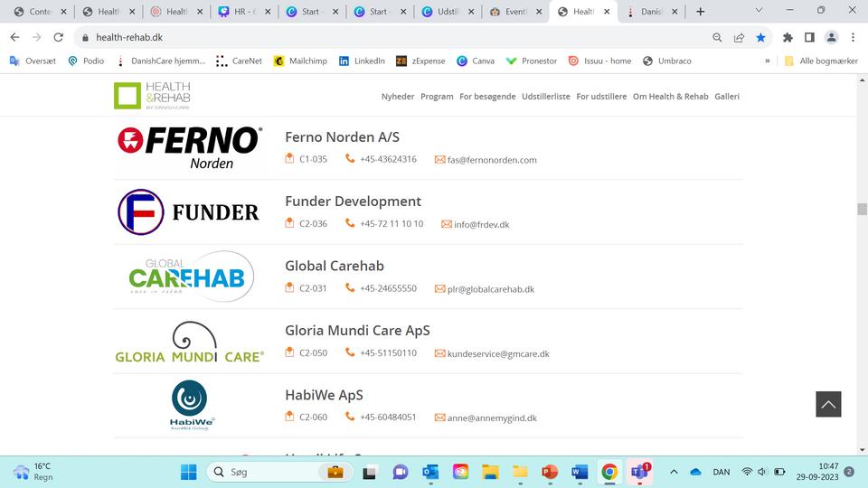Open Oversæt bookmark

(33, 61)
